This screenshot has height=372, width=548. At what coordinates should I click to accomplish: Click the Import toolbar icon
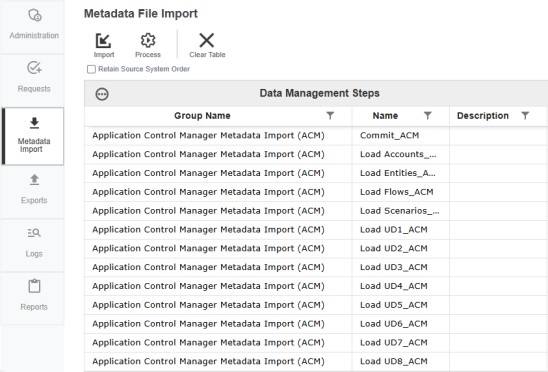[103, 41]
